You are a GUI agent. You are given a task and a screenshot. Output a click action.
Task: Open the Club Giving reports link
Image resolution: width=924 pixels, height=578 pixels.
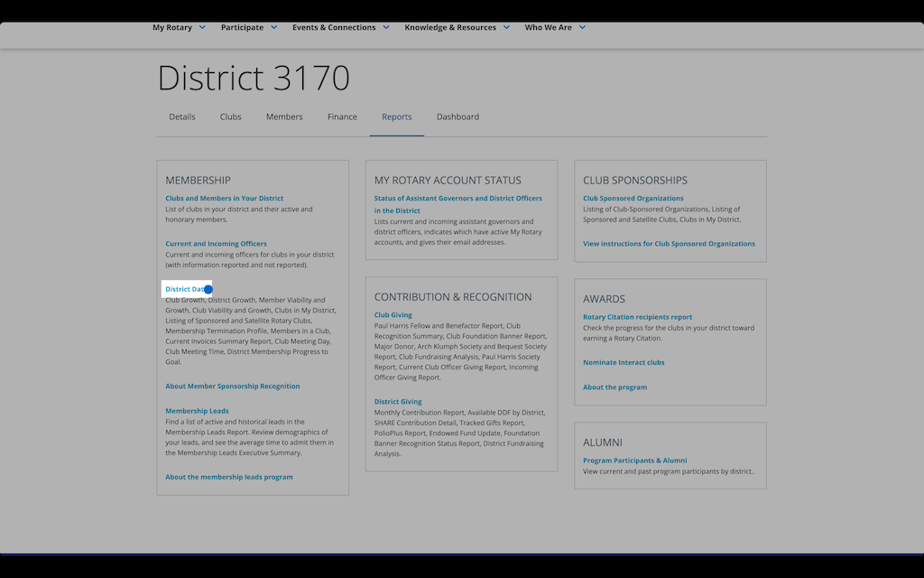393,315
